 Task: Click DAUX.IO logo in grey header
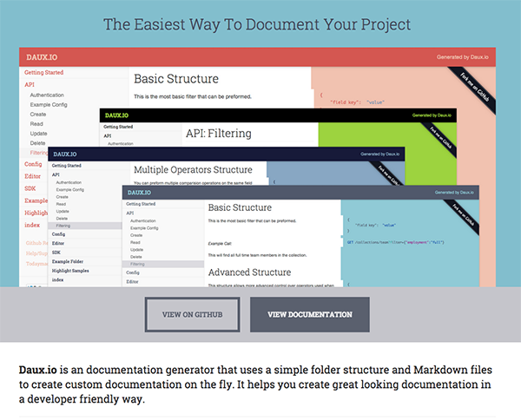click(x=139, y=193)
